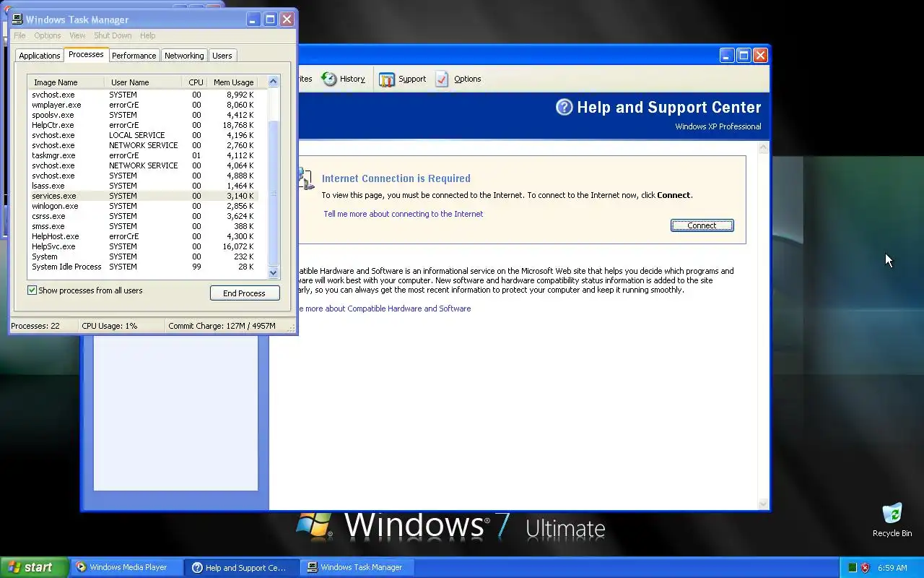Open the Start menu
The height and width of the screenshot is (578, 924).
pos(34,567)
